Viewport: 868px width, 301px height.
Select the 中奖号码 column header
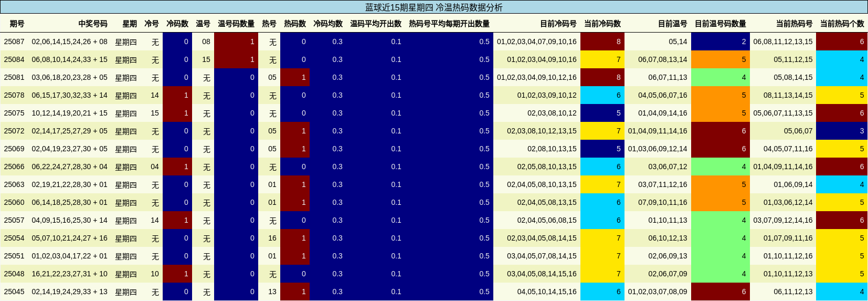coord(93,24)
